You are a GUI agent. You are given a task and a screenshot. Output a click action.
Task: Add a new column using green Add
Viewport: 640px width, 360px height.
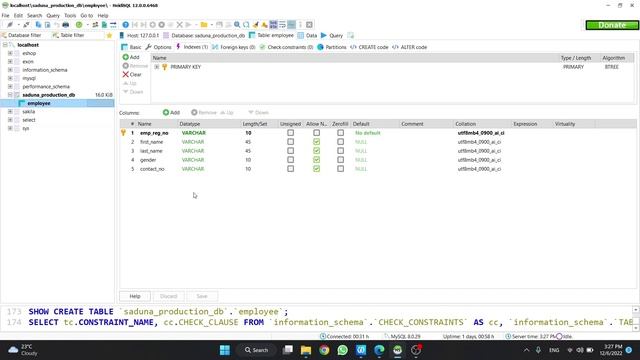click(171, 112)
